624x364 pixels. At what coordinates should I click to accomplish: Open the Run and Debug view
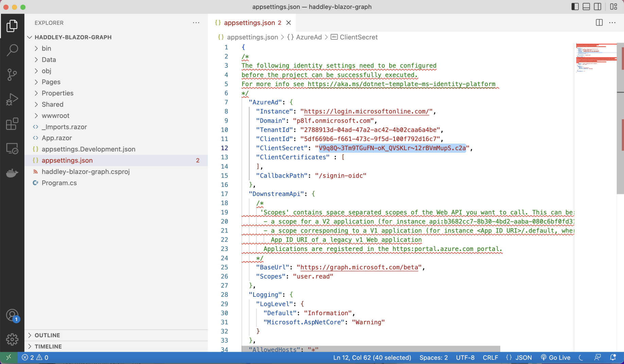(12, 99)
